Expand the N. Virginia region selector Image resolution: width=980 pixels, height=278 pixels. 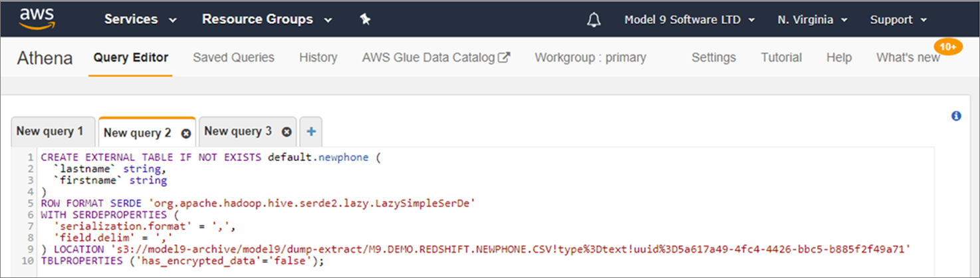[x=812, y=20]
